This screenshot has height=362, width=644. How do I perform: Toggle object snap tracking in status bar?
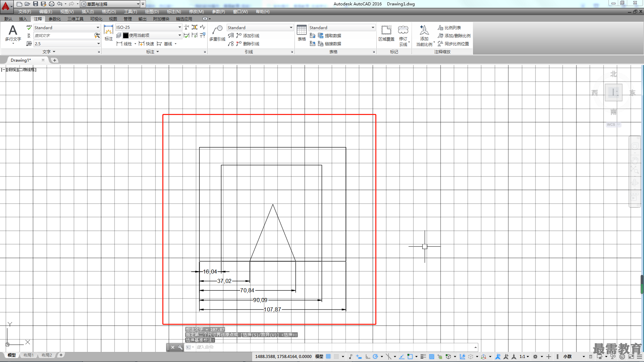click(x=401, y=357)
